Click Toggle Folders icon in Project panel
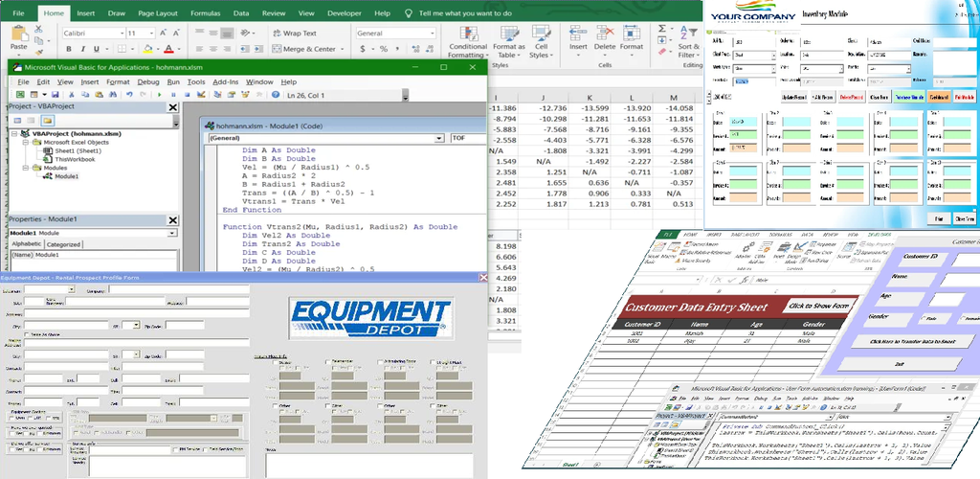This screenshot has height=479, width=980. [x=48, y=120]
